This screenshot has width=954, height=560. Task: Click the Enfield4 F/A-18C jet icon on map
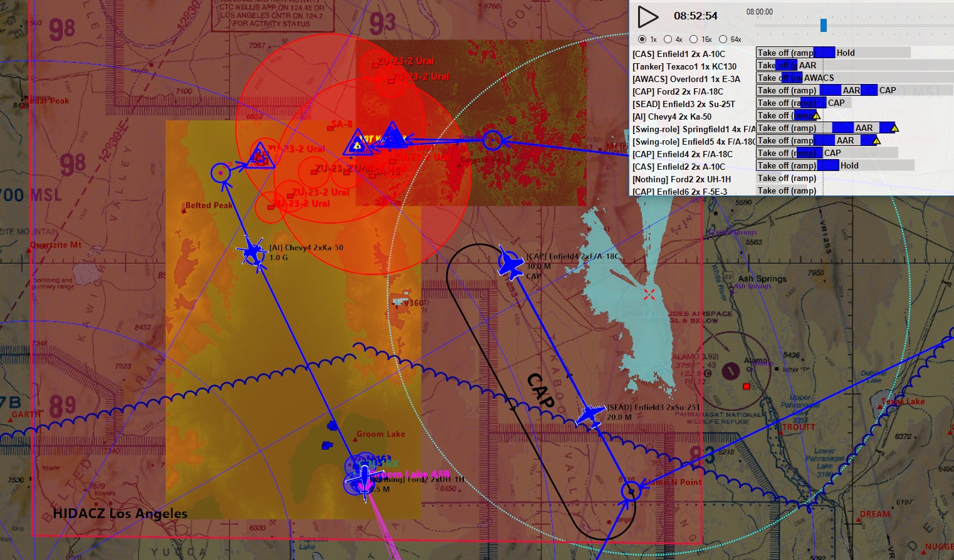point(510,263)
